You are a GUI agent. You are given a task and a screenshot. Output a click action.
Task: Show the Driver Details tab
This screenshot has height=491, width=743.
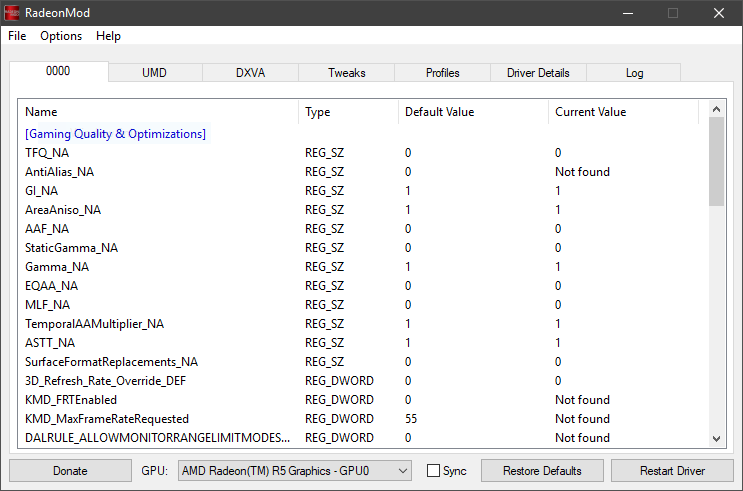(538, 73)
